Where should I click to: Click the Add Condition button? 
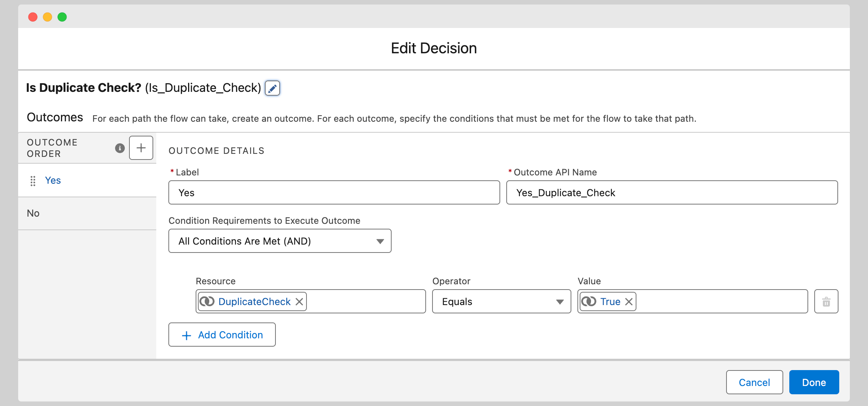point(222,335)
